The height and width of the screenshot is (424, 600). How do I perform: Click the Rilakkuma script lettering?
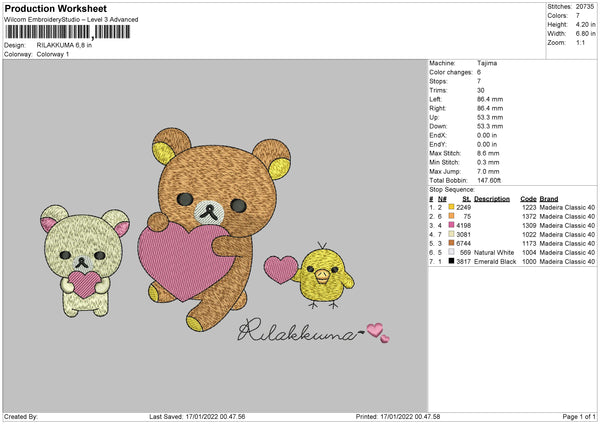300,331
